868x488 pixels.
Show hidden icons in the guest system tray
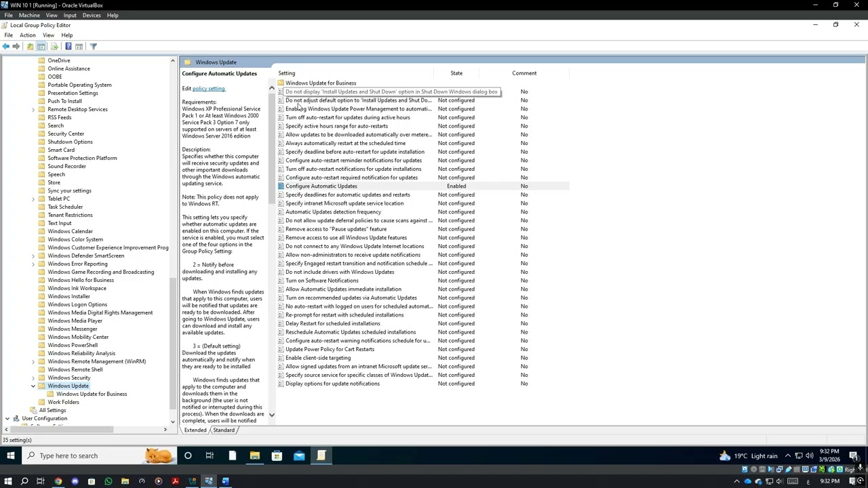(788, 455)
